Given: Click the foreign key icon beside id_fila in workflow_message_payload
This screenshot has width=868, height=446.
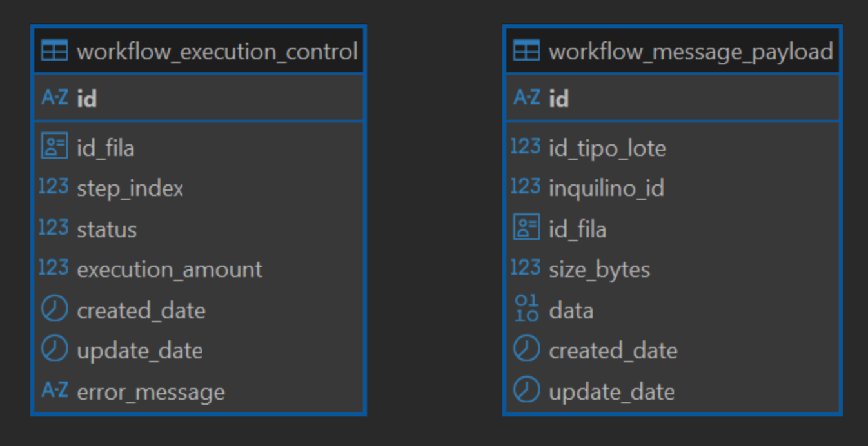Looking at the screenshot, I should coord(526,228).
